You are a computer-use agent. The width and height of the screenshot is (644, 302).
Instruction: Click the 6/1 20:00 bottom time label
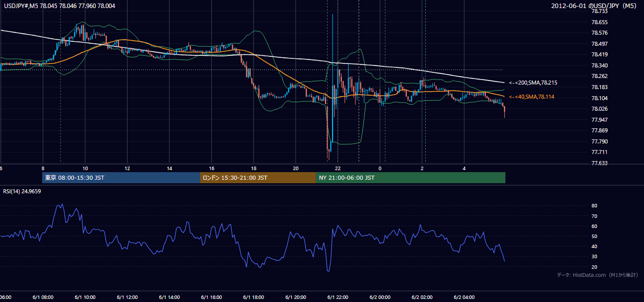(296, 297)
